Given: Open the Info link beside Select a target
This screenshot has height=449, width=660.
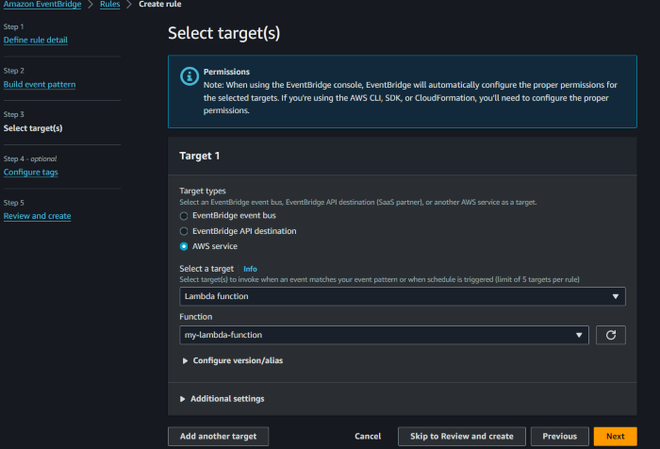Looking at the screenshot, I should (250, 269).
